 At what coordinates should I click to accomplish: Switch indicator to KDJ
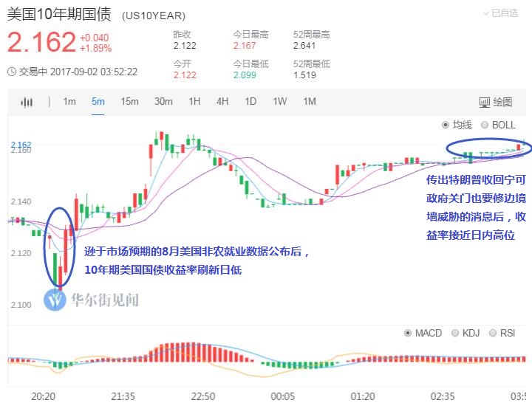point(455,334)
